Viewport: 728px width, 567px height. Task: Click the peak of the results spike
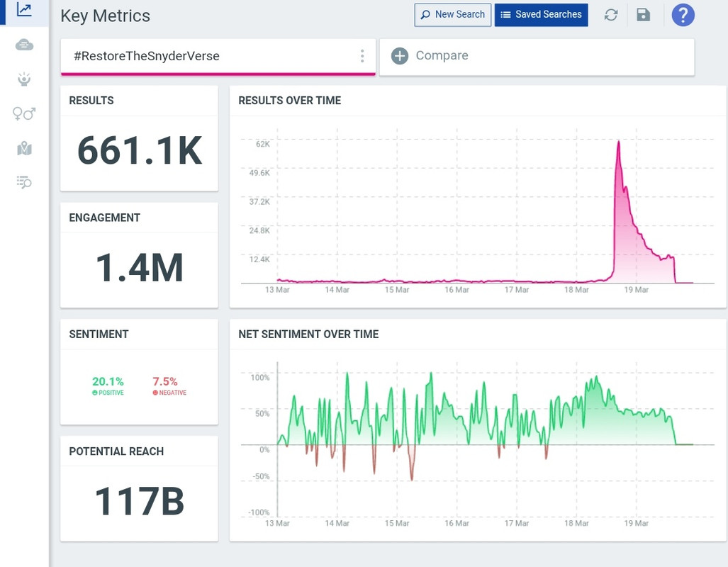coord(618,142)
